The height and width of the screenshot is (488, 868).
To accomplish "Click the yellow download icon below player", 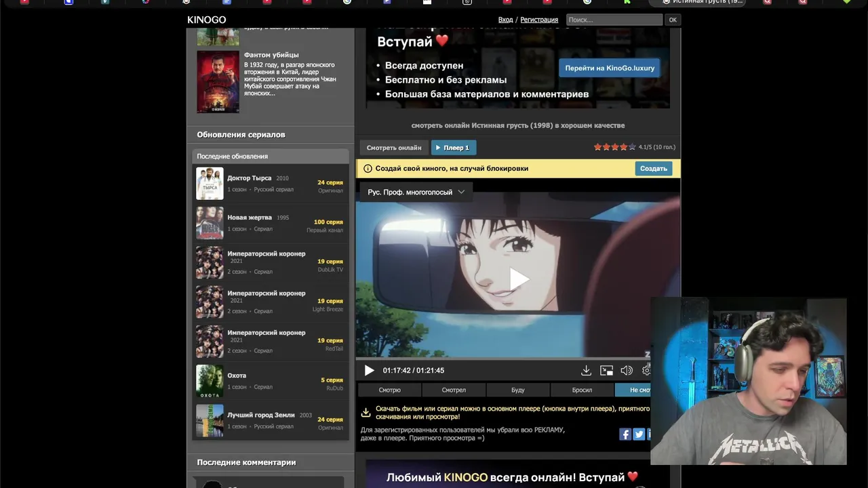I will pos(366,412).
